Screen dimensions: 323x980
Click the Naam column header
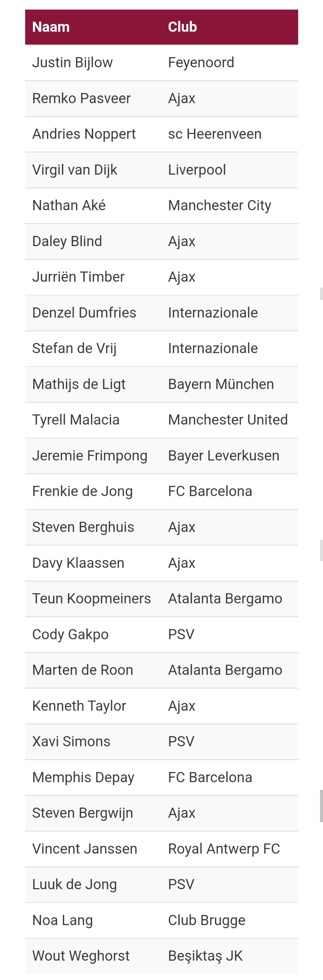tap(51, 27)
